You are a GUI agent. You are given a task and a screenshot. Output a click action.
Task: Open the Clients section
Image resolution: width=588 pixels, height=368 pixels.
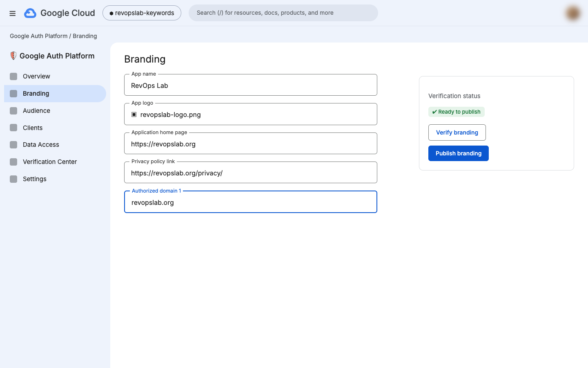pos(55,128)
